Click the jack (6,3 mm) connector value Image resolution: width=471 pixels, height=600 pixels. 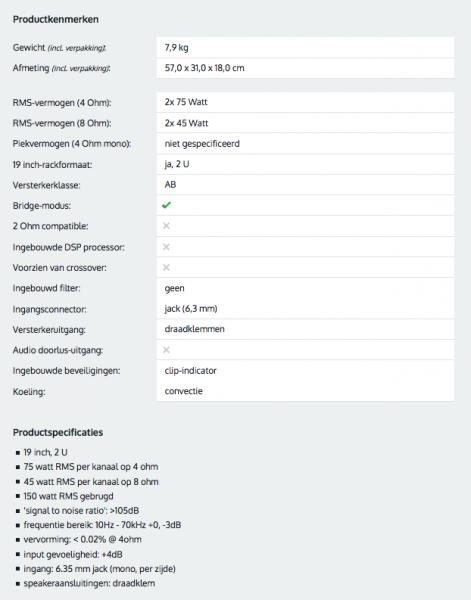coord(191,308)
